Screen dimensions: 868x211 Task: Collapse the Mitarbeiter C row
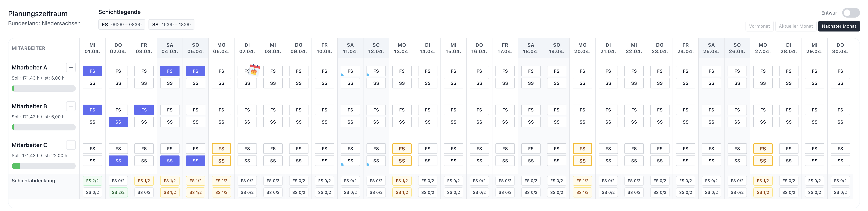[x=71, y=145]
